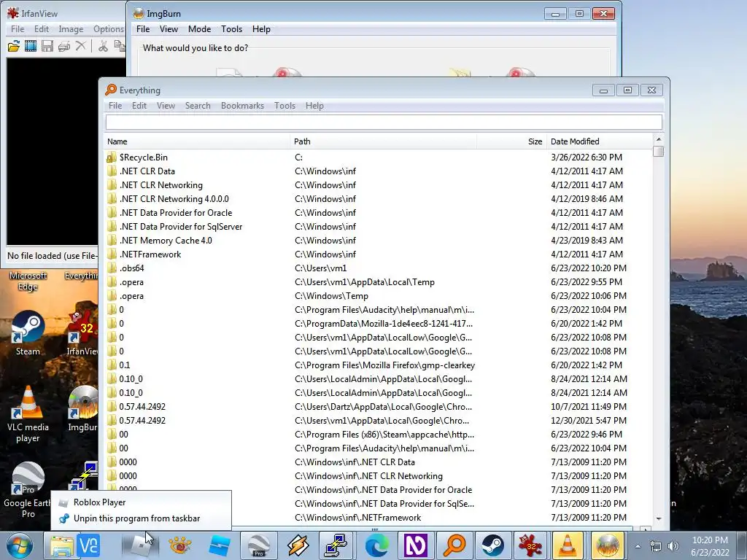Click the PuTTY taskbar icon

pyautogui.click(x=336, y=545)
